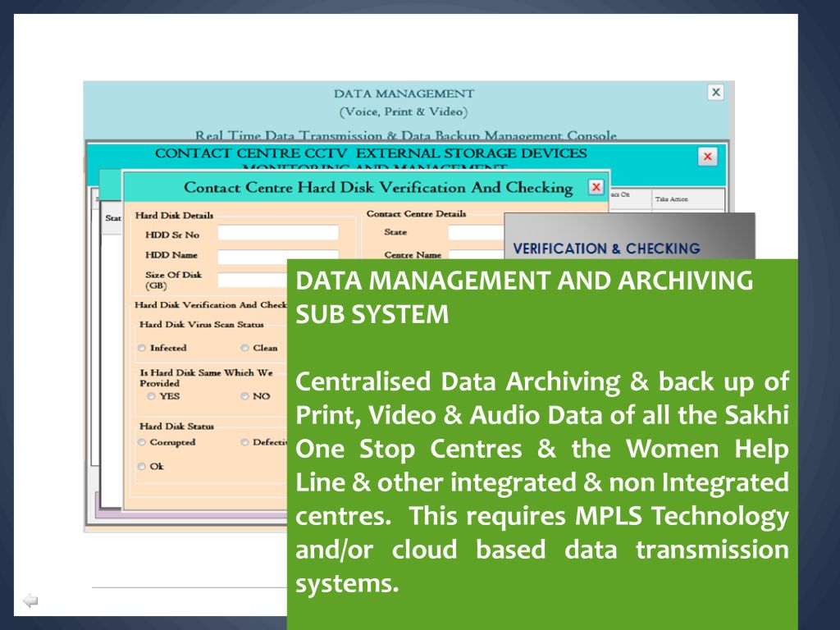Click the back arrow on the slide

pyautogui.click(x=30, y=601)
